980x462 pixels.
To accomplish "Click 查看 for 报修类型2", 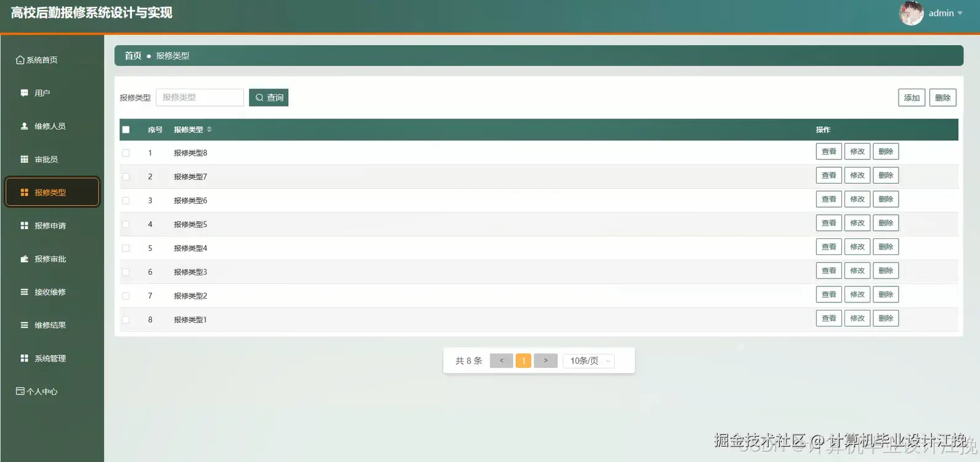I will click(x=829, y=294).
